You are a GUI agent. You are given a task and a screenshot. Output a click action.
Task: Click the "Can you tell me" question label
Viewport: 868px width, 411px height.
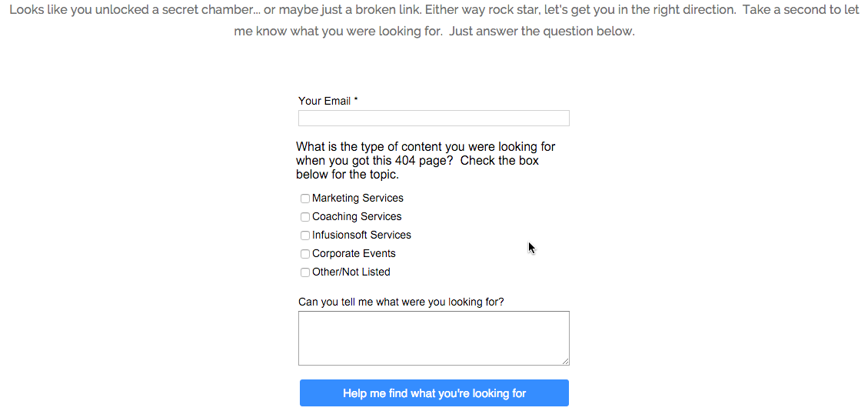tap(401, 302)
